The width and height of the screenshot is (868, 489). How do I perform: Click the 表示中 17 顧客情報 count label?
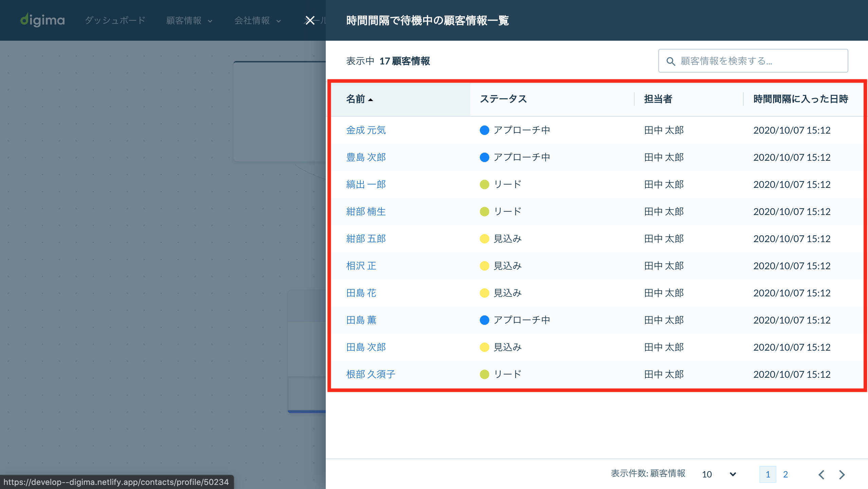(388, 61)
